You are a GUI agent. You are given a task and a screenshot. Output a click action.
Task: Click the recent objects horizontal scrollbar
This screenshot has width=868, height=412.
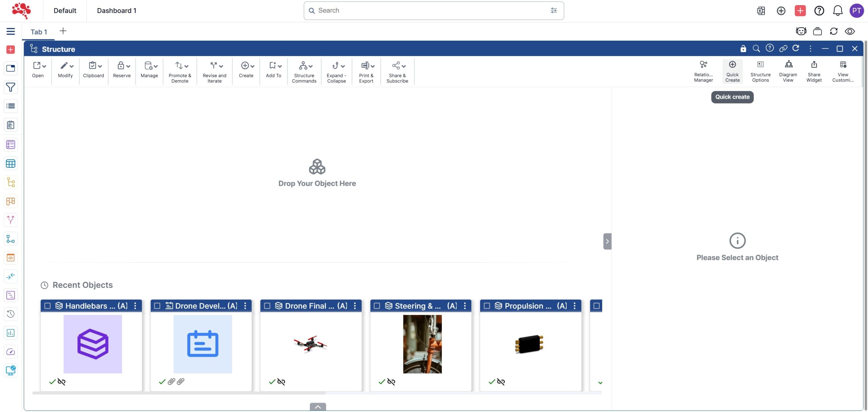[x=179, y=393]
